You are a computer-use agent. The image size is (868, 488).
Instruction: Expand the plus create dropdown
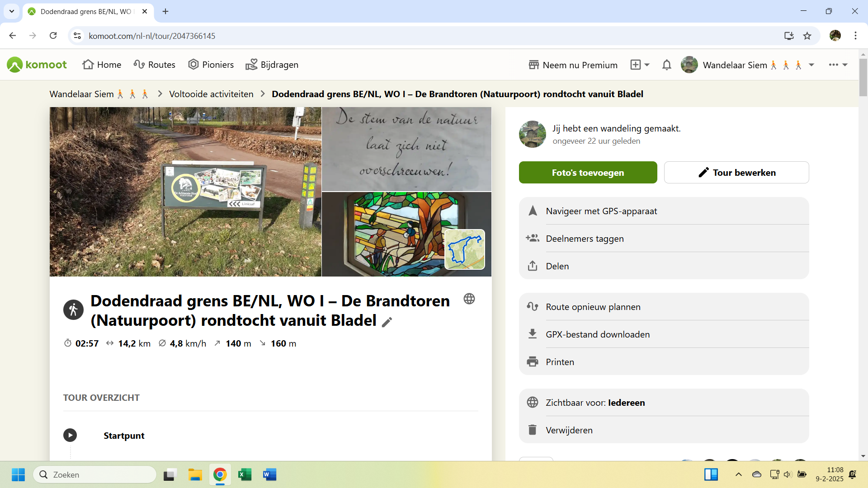tap(640, 65)
